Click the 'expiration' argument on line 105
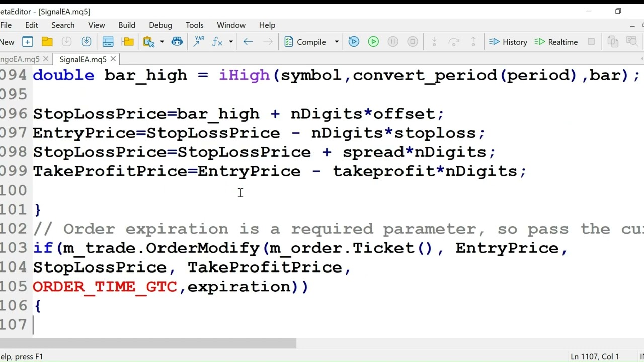This screenshot has height=362, width=644. [238, 287]
